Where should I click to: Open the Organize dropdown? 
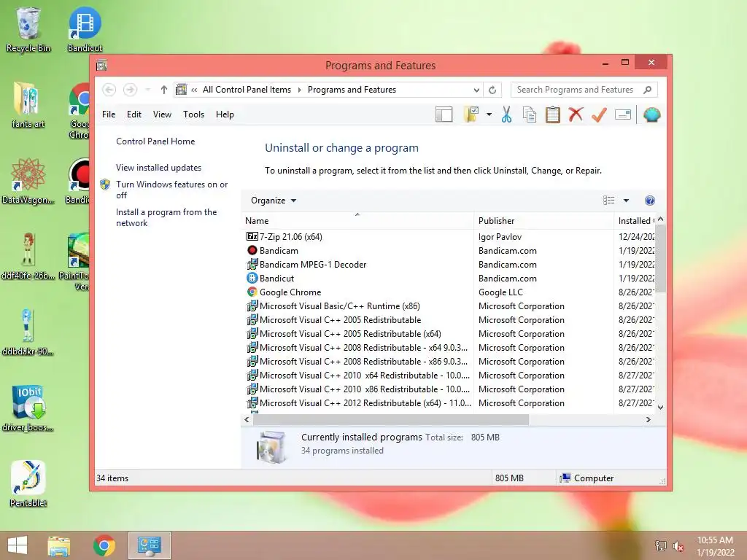[274, 201]
